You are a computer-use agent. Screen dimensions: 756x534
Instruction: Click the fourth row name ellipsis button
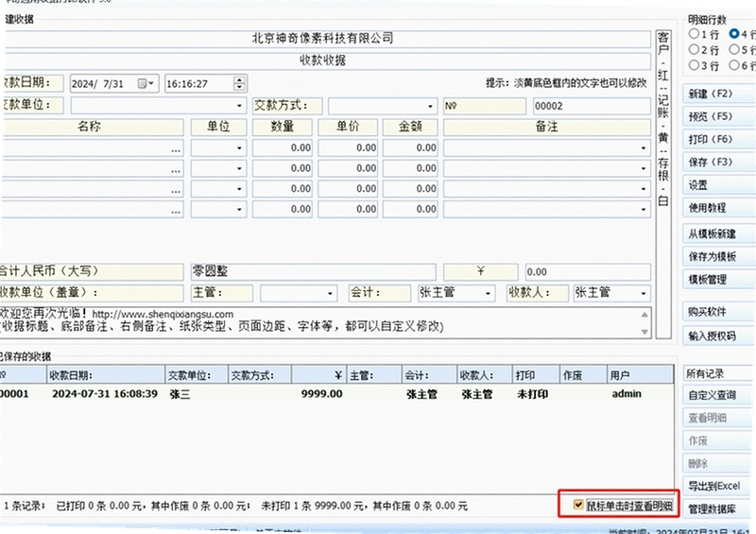click(176, 211)
